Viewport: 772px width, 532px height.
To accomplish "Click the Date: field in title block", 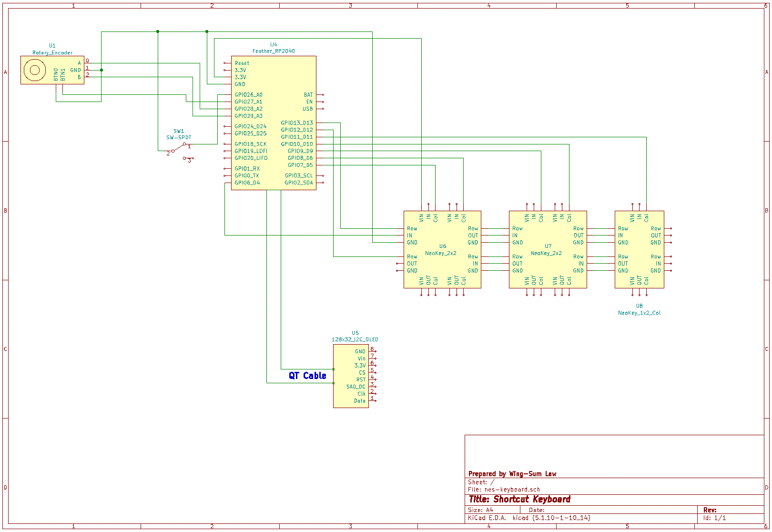I will [537, 510].
